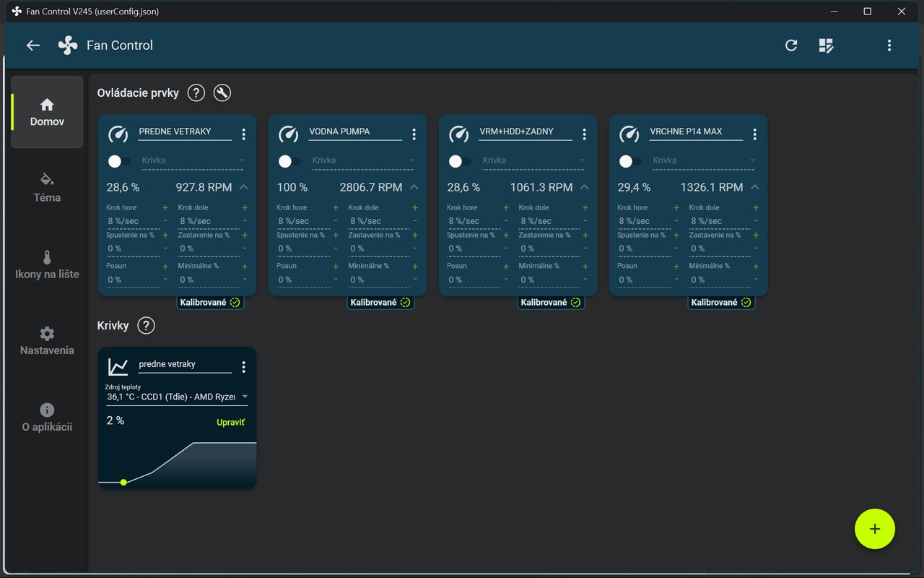Open the header three-dot overflow menu
The width and height of the screenshot is (924, 578).
point(889,46)
